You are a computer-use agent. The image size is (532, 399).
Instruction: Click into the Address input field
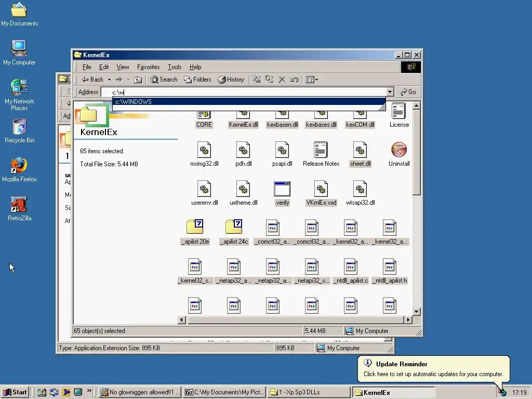(x=244, y=92)
